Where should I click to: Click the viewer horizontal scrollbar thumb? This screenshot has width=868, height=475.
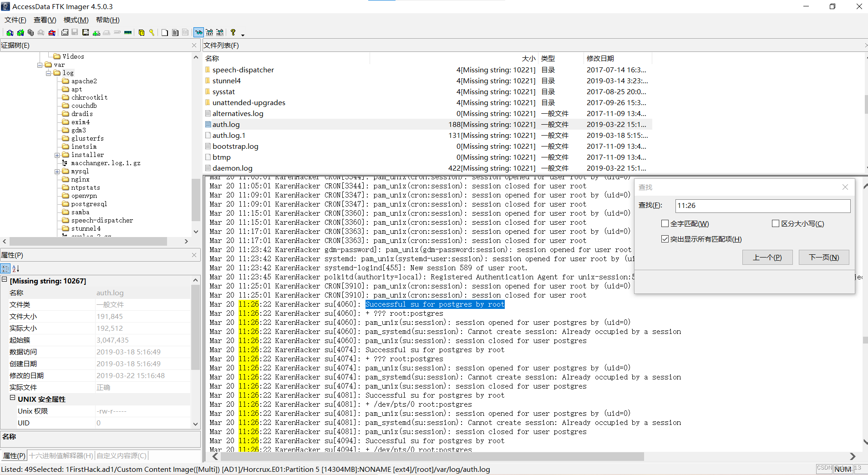click(432, 456)
